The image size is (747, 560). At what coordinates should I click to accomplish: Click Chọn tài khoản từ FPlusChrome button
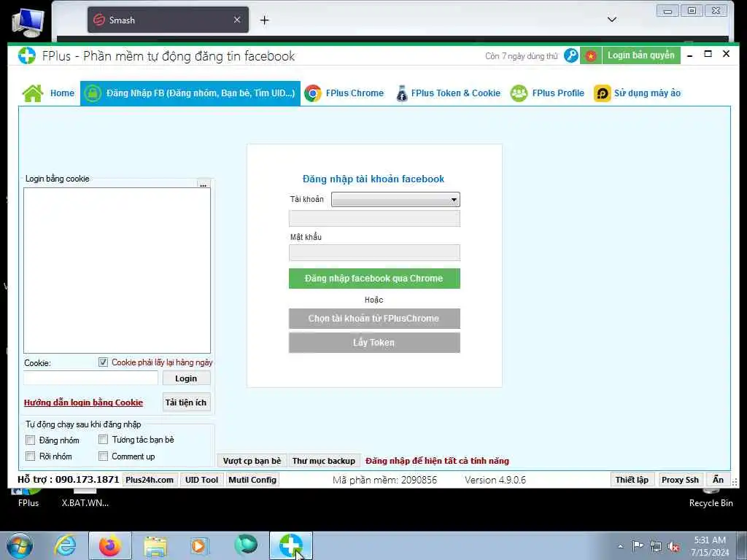[374, 319]
